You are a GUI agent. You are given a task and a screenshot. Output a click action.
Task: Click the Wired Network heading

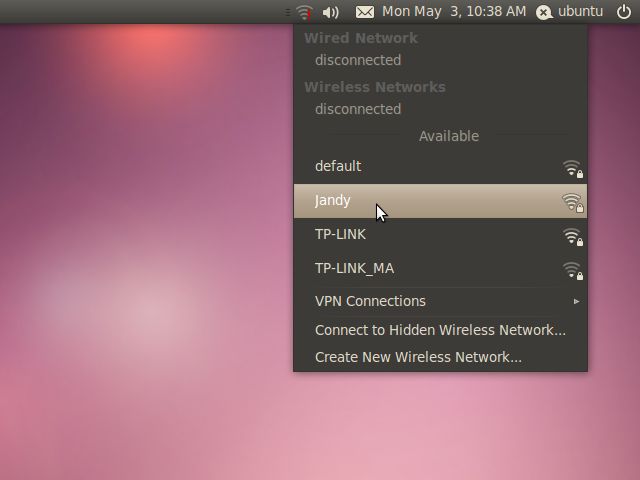[361, 38]
